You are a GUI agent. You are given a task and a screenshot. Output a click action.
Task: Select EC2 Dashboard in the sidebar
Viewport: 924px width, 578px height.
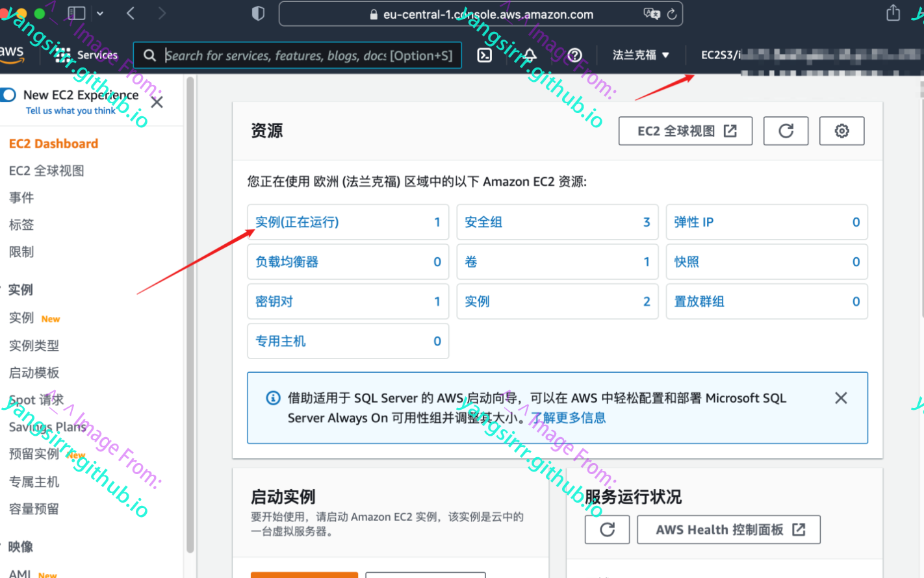tap(54, 144)
